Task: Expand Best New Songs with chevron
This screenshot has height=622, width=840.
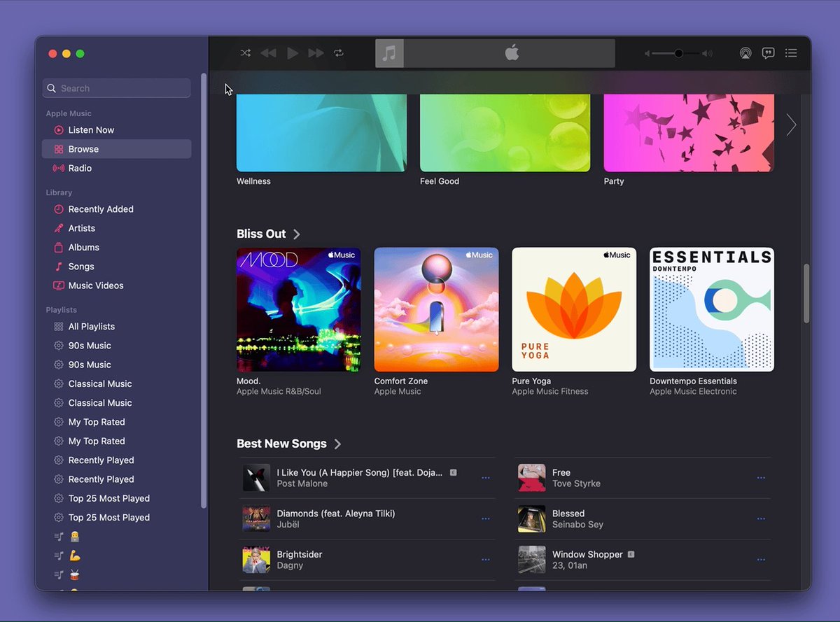Action: click(x=337, y=444)
